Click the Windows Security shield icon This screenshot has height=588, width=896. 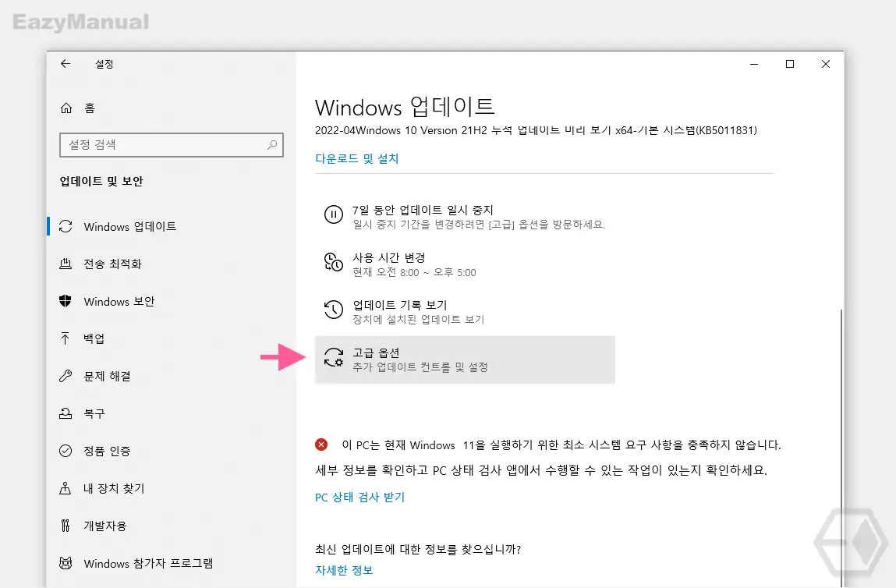[x=66, y=301]
